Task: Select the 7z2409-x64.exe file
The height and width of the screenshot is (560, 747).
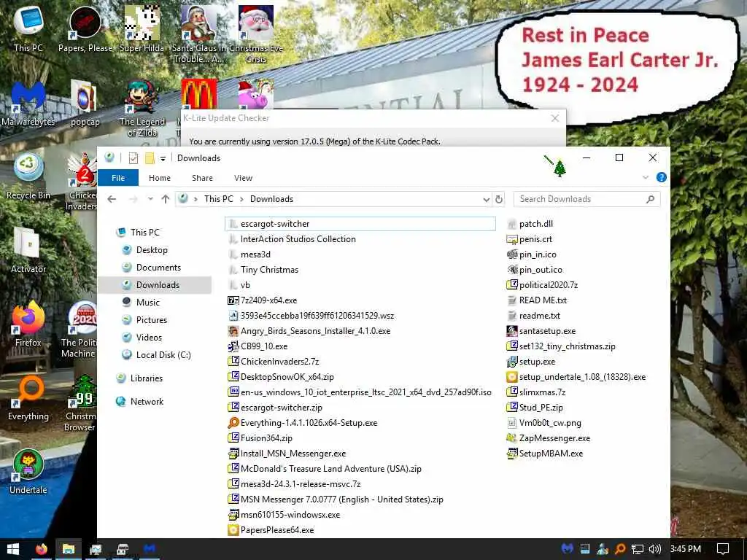Action: (263, 300)
